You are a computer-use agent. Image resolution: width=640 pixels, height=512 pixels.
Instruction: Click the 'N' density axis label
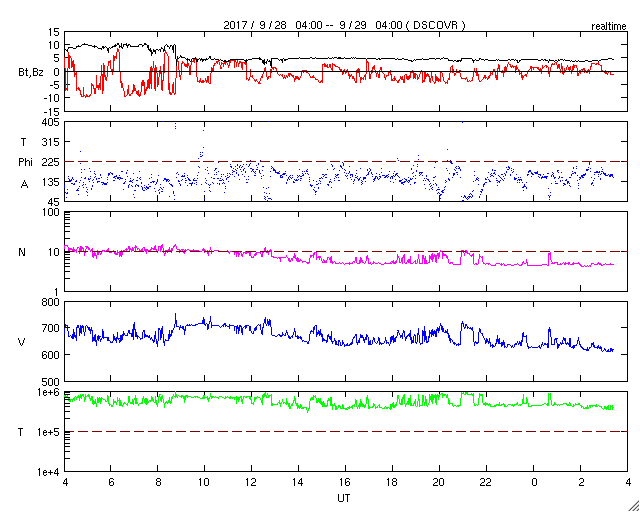click(22, 252)
